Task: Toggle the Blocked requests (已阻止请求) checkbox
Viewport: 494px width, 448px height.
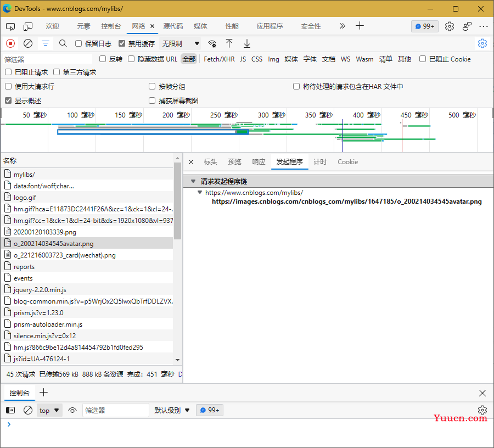Action: [x=8, y=72]
